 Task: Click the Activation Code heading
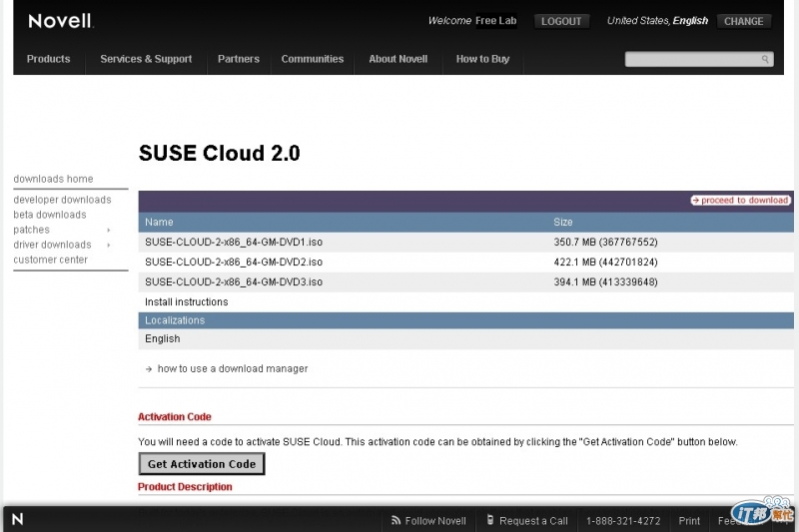174,416
